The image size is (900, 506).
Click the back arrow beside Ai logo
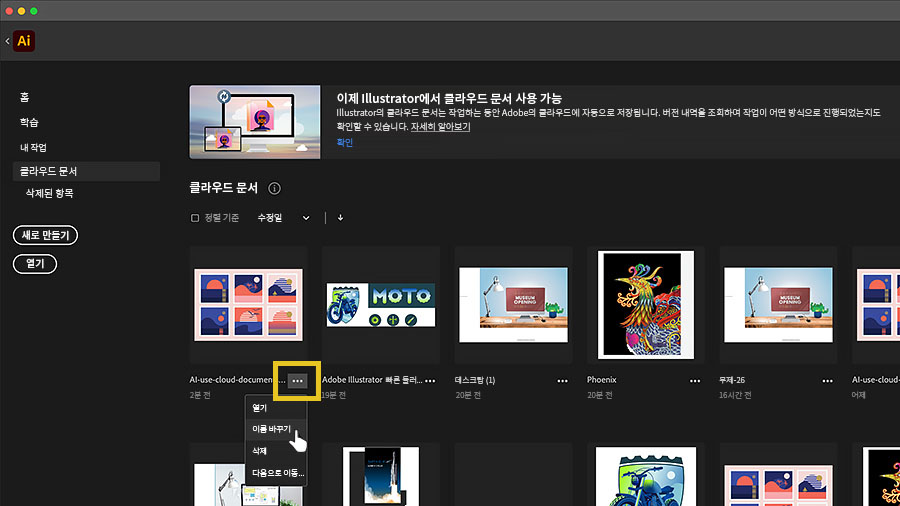click(7, 41)
